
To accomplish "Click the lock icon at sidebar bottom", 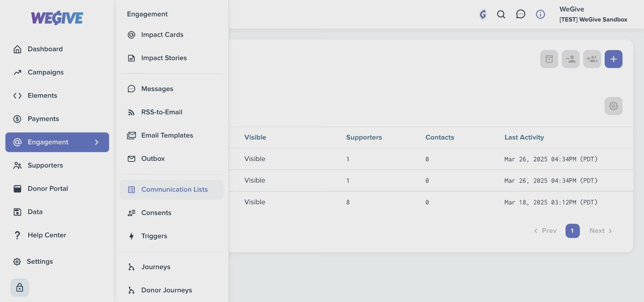I will [20, 288].
